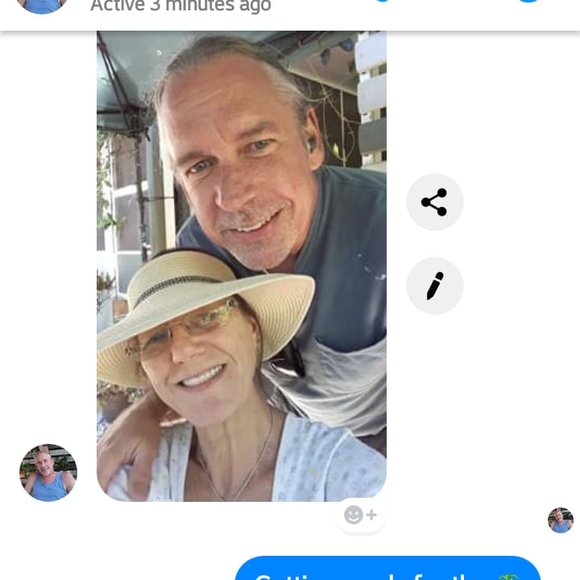Tap the share icon beside the photo
Image resolution: width=580 pixels, height=580 pixels.
coord(435,202)
